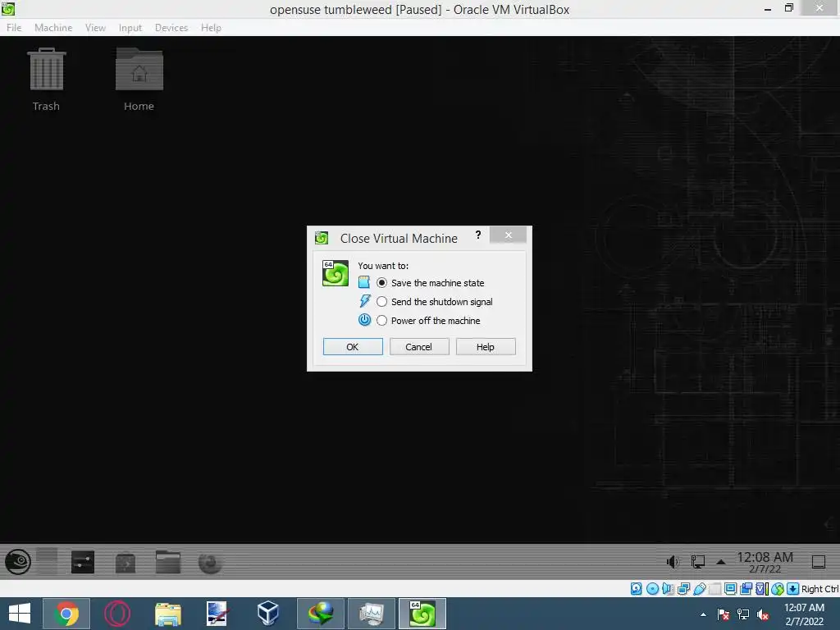Confirm dialog with the OK button
Screen dimensions: 840x630
pyautogui.click(x=353, y=347)
